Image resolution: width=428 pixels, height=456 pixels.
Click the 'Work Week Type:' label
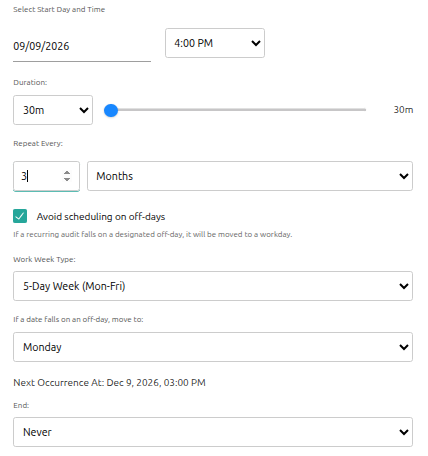click(44, 259)
